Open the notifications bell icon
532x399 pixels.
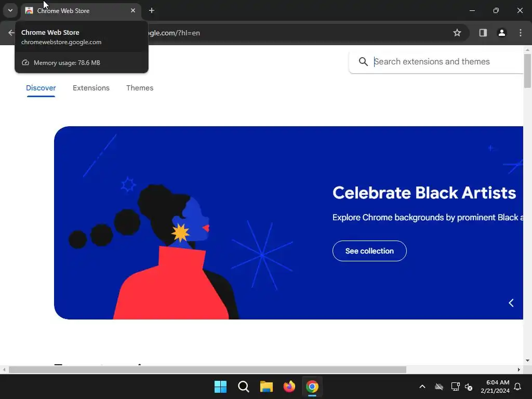pos(518,387)
